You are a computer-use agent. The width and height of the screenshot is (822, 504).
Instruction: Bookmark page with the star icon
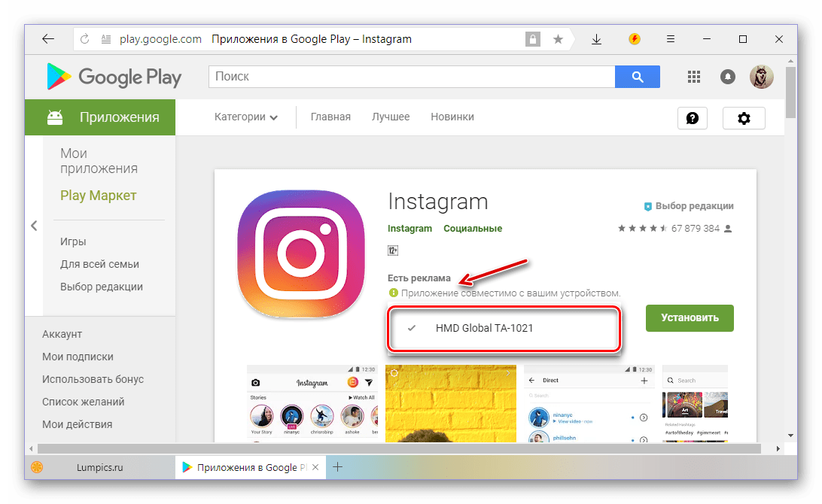pyautogui.click(x=559, y=39)
